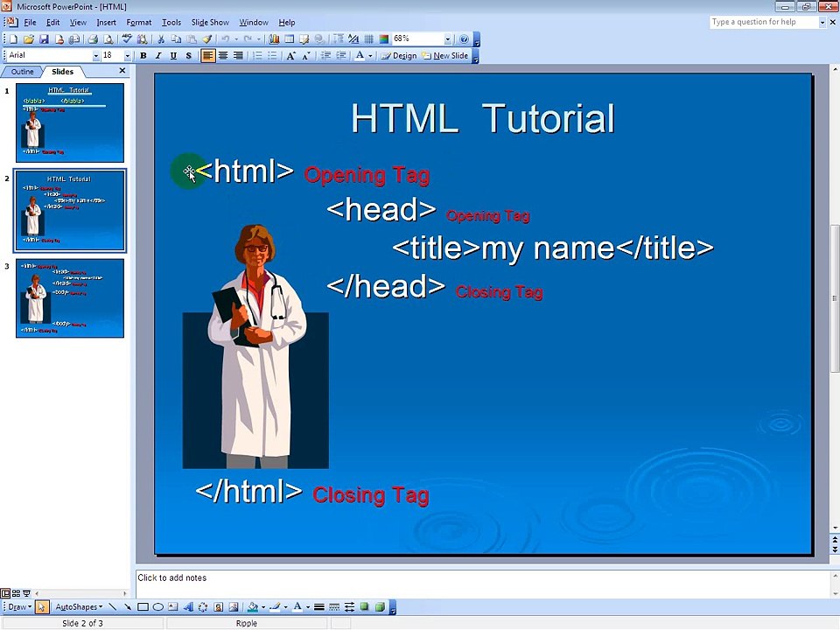
Task: Increase font size with the large A icon
Action: [290, 56]
